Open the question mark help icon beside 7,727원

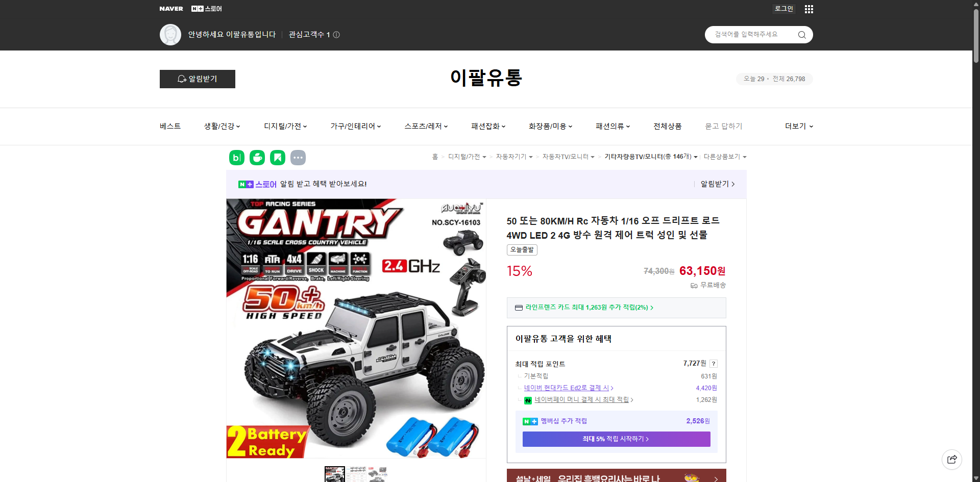click(714, 364)
